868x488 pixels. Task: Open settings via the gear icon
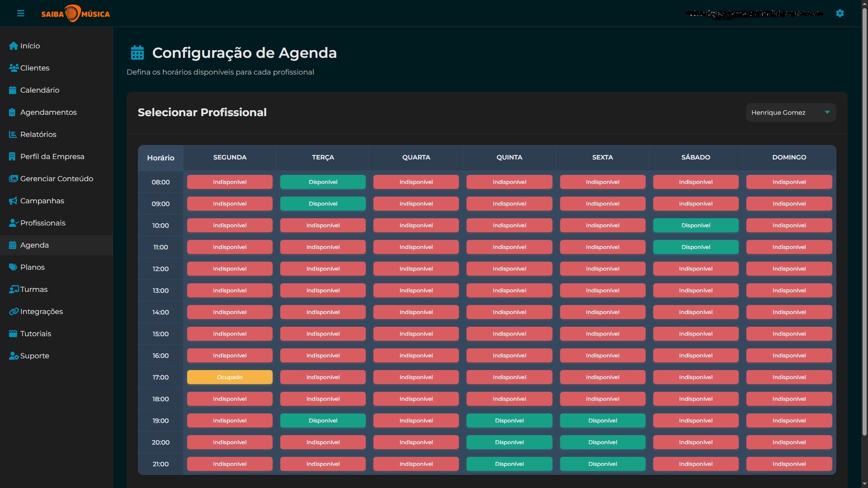[840, 13]
